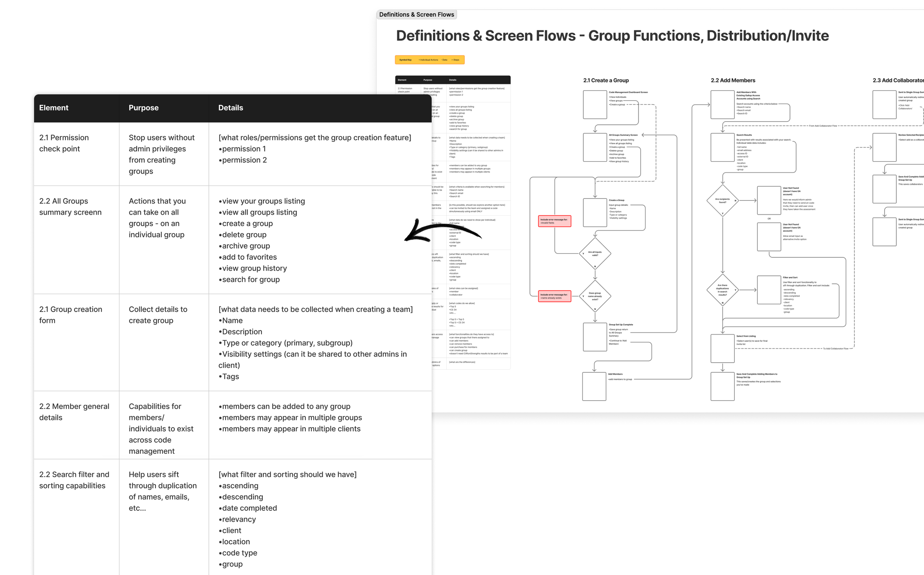Select the 'Definitions & Screen Flows' frame label

tap(417, 14)
